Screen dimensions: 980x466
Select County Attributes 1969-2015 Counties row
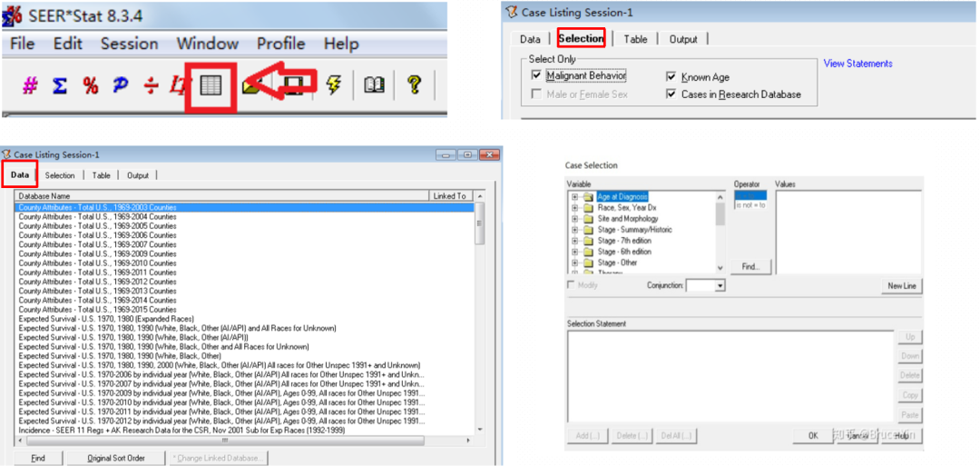(244, 309)
